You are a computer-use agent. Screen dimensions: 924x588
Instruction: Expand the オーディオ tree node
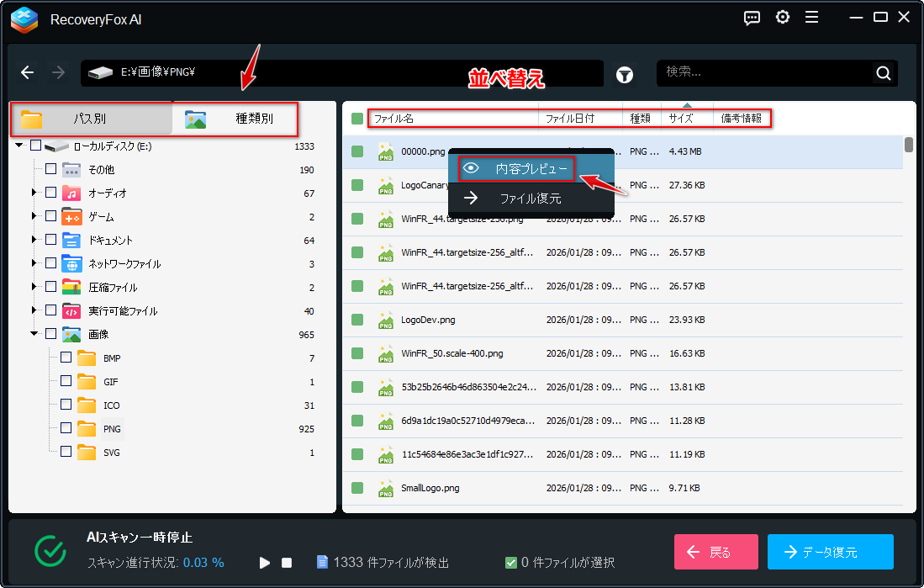point(34,193)
